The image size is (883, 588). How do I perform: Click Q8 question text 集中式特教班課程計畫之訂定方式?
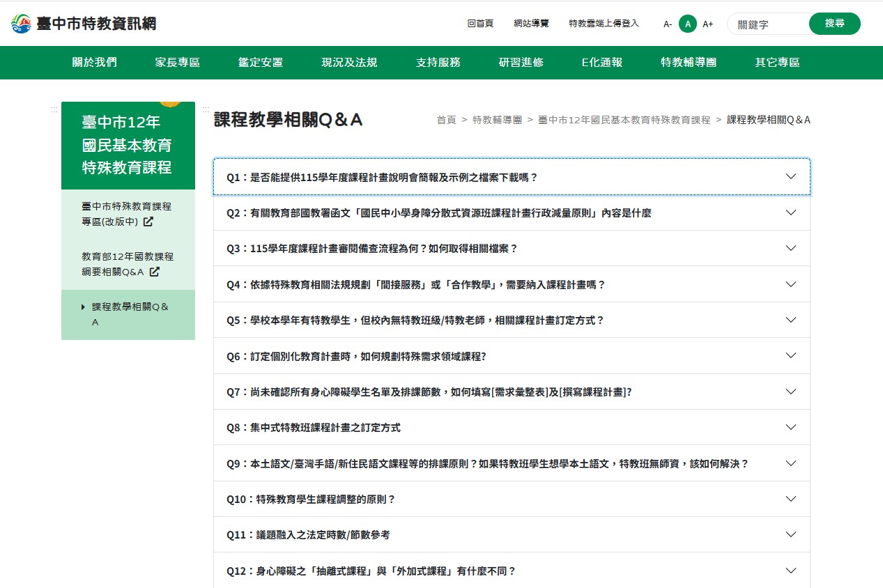click(314, 428)
